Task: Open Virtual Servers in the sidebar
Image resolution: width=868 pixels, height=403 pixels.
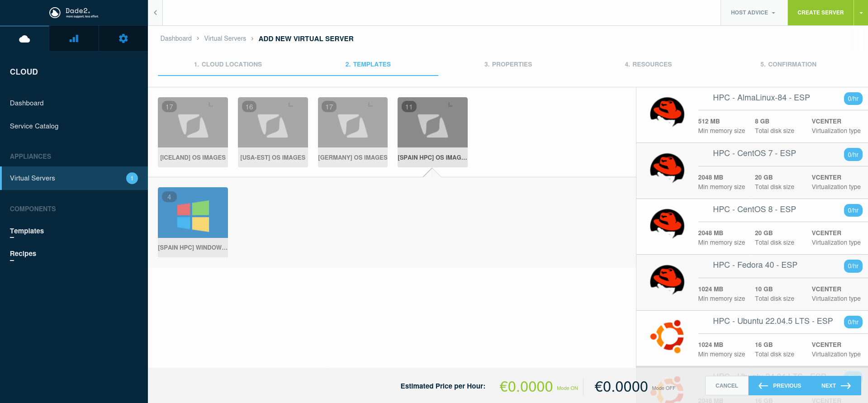Action: (74, 178)
